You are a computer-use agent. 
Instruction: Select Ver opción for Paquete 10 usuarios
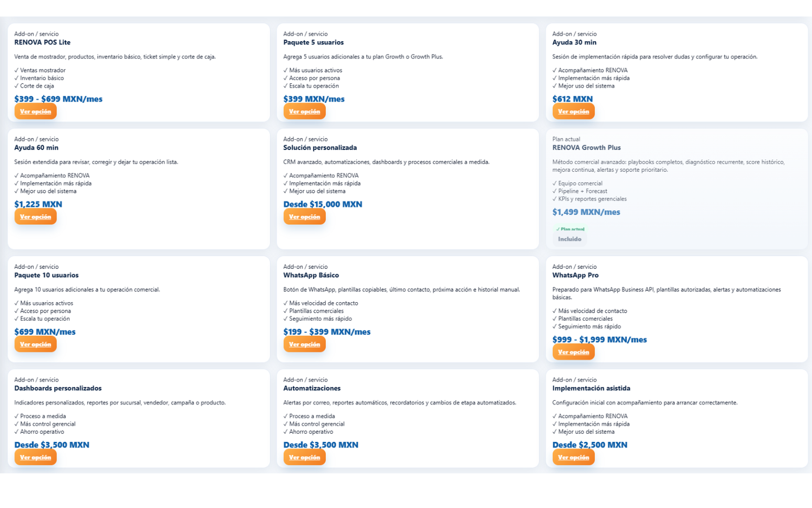pos(35,344)
